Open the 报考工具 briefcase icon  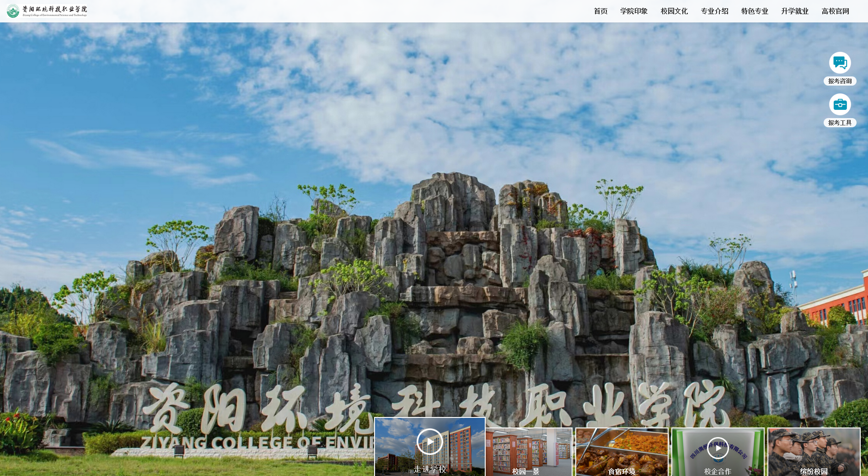(840, 104)
